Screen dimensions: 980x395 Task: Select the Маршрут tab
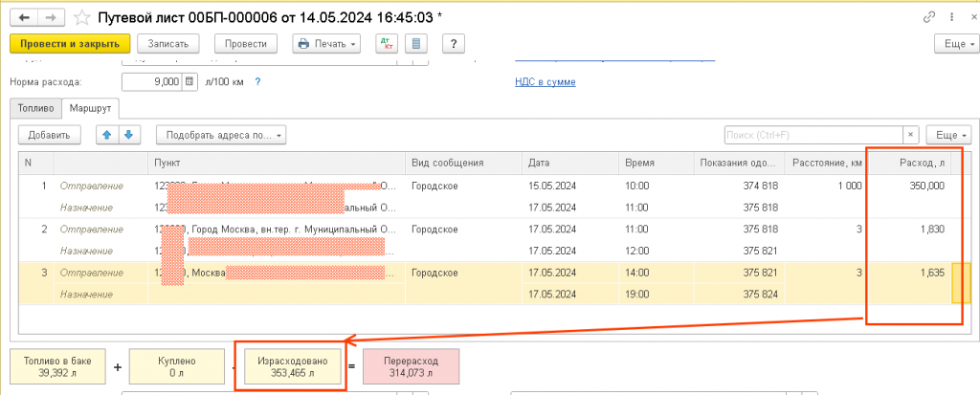pos(91,109)
